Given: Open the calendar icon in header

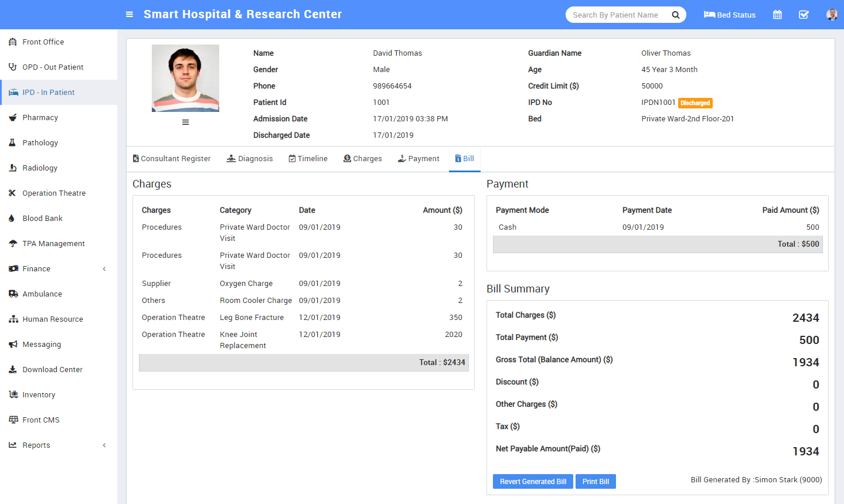Looking at the screenshot, I should [777, 15].
